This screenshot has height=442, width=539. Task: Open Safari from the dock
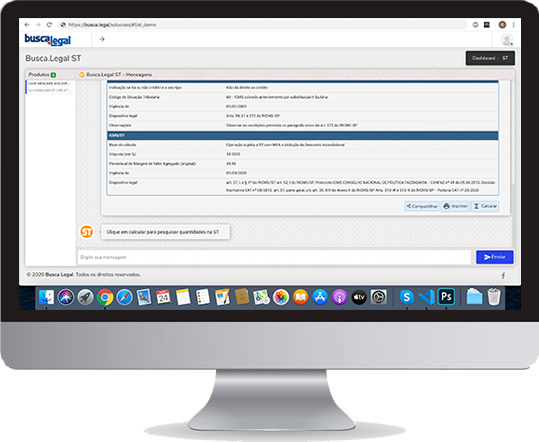[x=124, y=297]
